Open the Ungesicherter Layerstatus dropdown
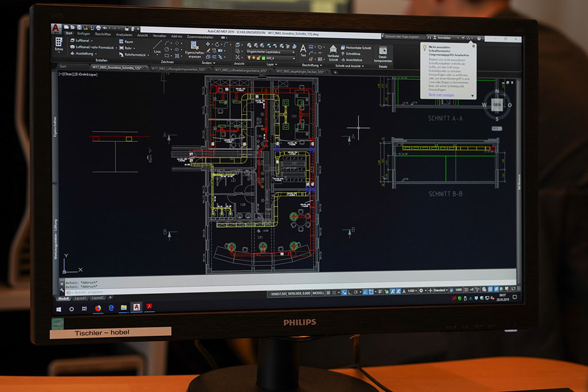Image resolution: width=588 pixels, height=392 pixels. point(270,51)
